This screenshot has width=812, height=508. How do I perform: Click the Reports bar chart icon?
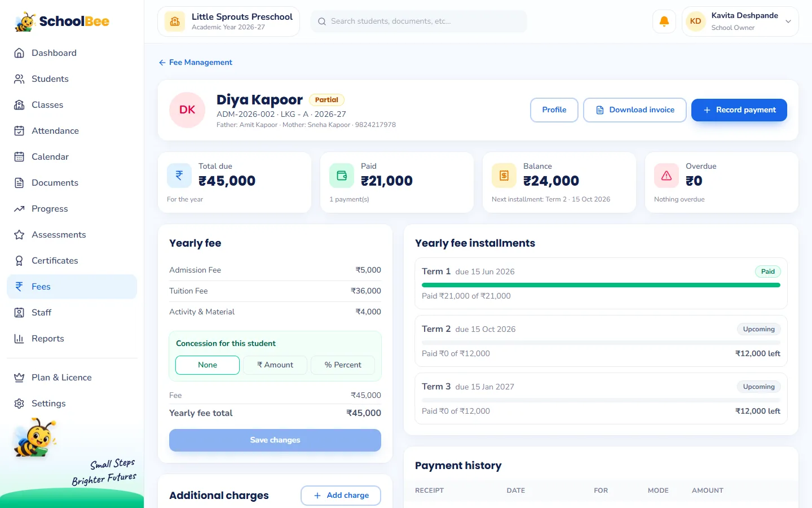coord(19,339)
